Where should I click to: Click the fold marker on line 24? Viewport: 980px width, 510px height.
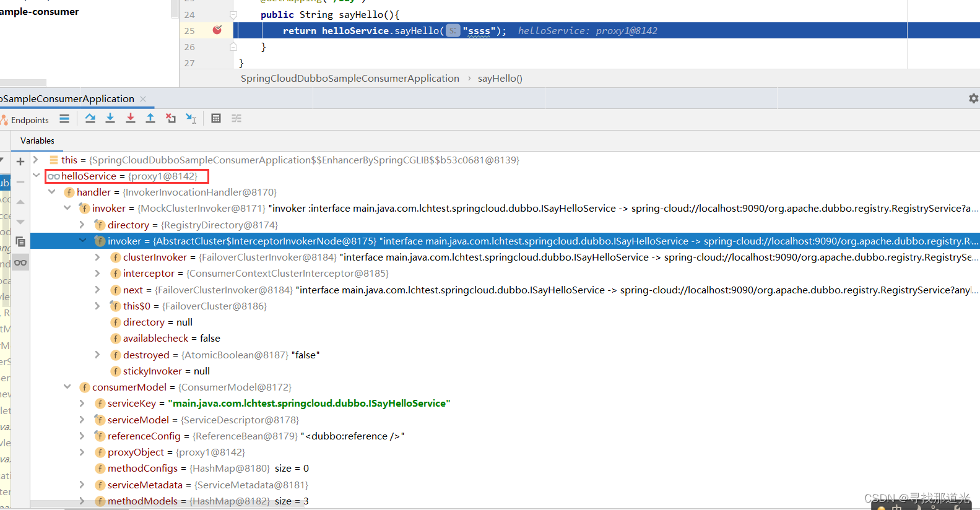coord(233,14)
